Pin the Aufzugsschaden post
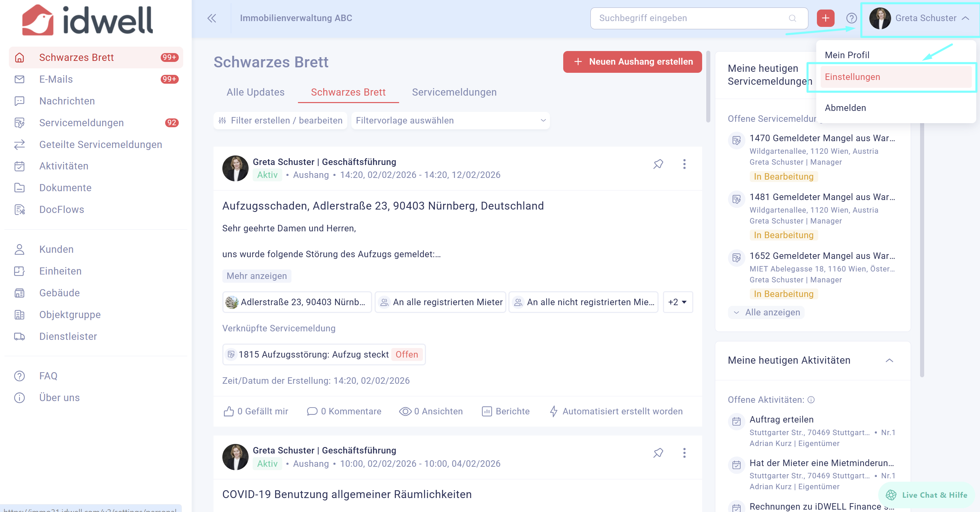This screenshot has height=512, width=980. click(x=658, y=164)
